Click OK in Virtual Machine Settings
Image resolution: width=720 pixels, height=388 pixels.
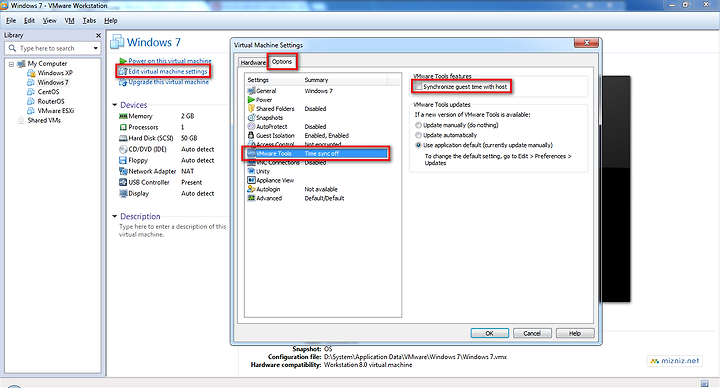click(489, 333)
